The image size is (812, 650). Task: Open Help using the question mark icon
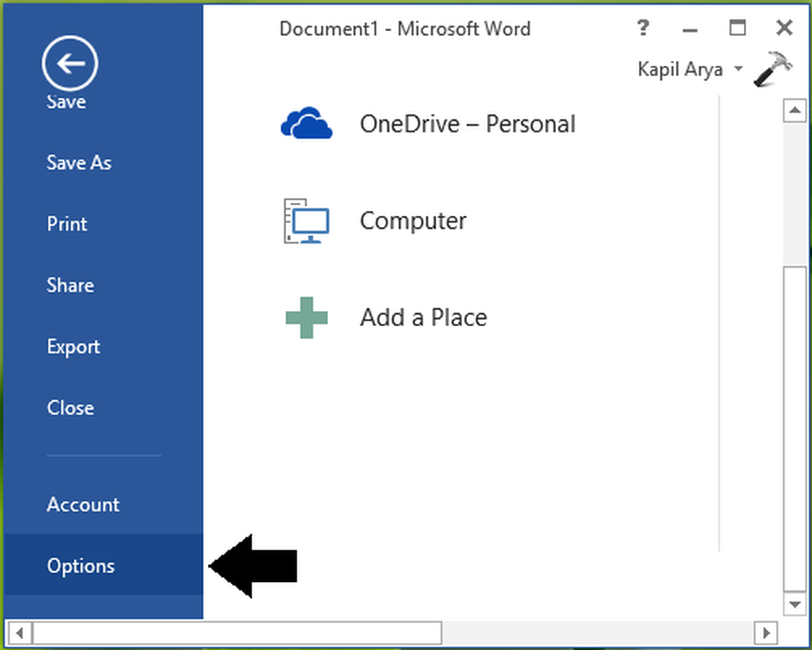pyautogui.click(x=643, y=29)
